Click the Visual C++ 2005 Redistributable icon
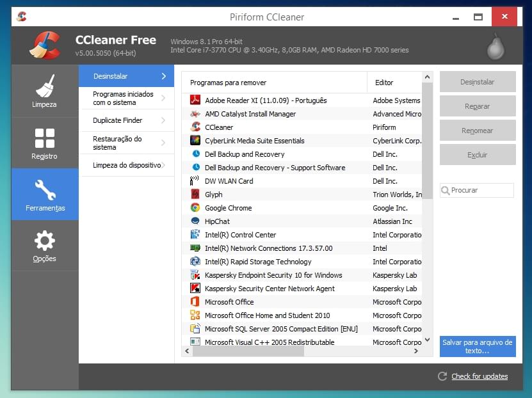The image size is (532, 398). point(195,342)
